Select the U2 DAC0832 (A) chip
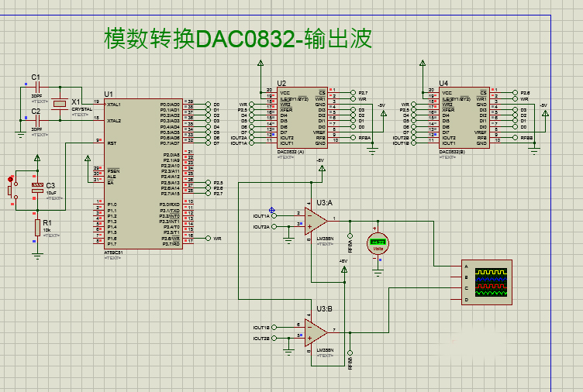583x392 pixels. pyautogui.click(x=302, y=119)
